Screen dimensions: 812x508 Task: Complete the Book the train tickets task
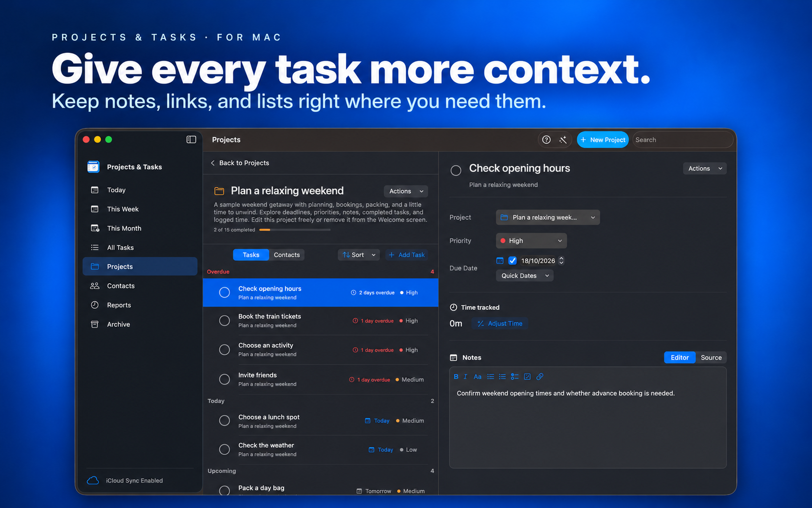[225, 321]
